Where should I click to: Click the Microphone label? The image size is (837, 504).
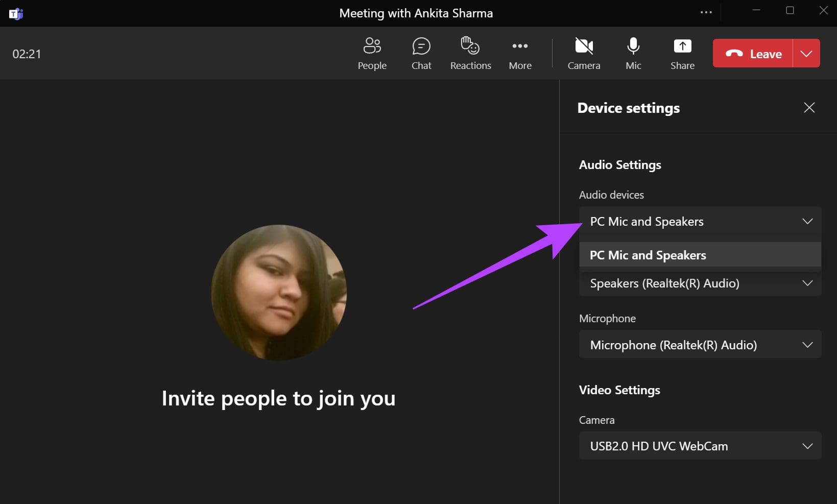click(607, 319)
